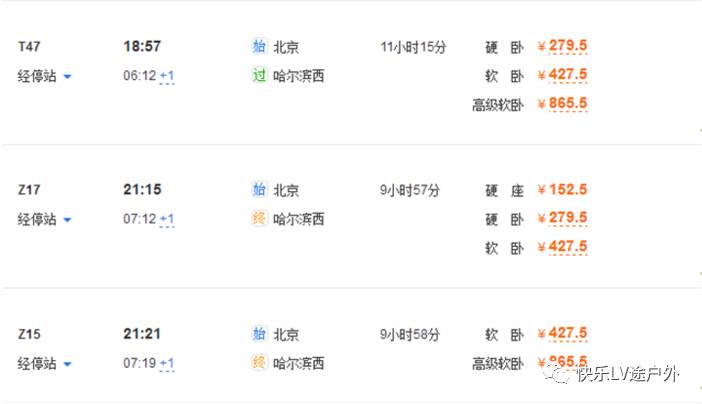The width and height of the screenshot is (702, 404).
Task: Expand 经停站 stops list for Z17
Action: point(44,219)
